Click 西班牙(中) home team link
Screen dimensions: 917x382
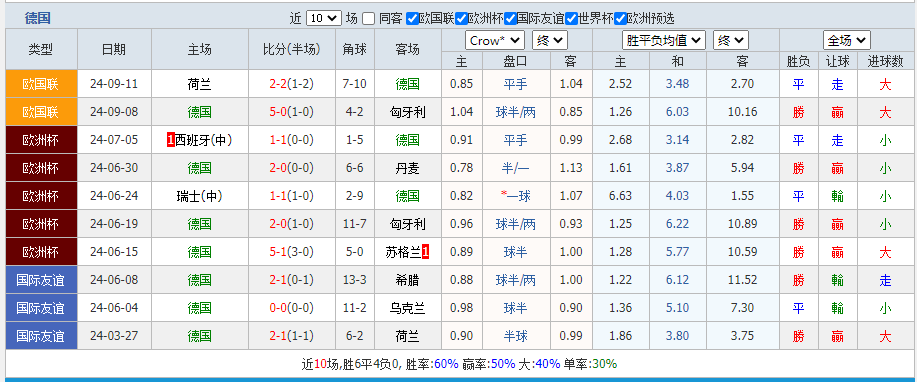coord(204,140)
